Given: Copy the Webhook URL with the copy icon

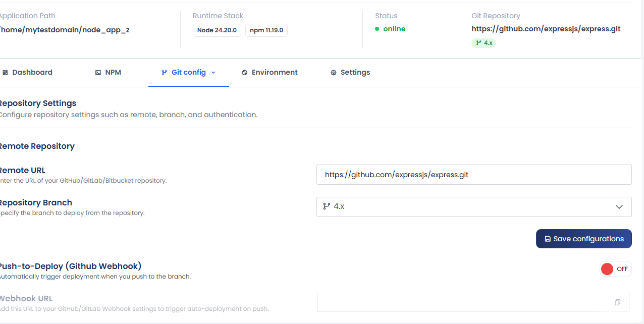Looking at the screenshot, I should pyautogui.click(x=617, y=302).
